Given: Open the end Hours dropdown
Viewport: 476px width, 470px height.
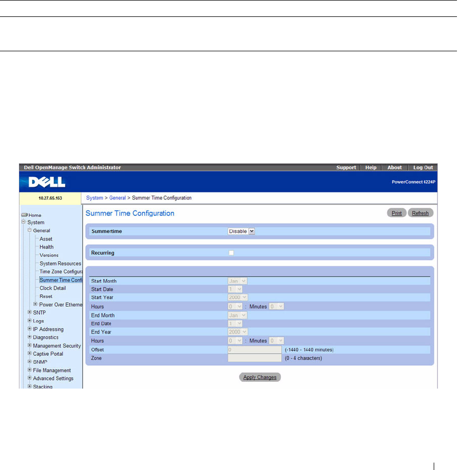Looking at the screenshot, I should click(x=235, y=341).
